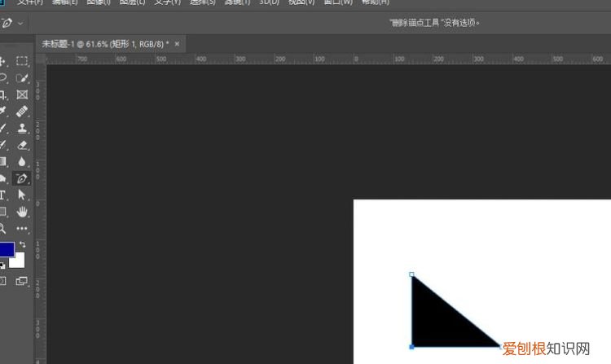
Task: Open the 图层(L) menu
Action: pos(132,2)
